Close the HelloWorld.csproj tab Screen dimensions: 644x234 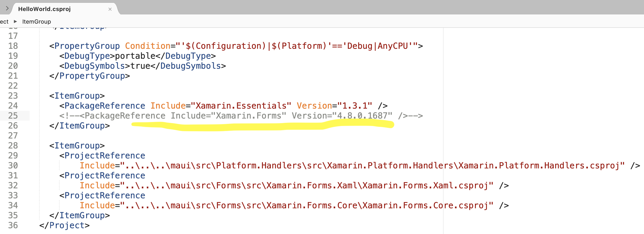[x=110, y=9]
